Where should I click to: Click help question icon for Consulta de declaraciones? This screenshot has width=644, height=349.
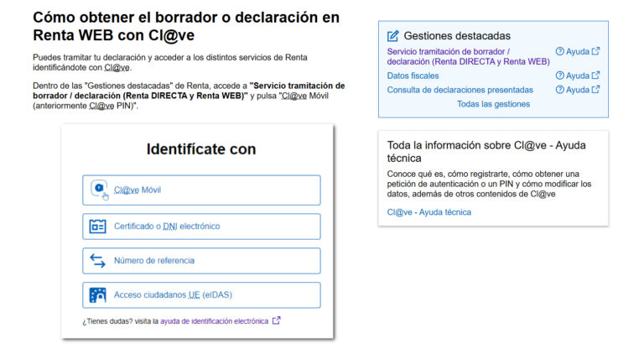coord(560,90)
